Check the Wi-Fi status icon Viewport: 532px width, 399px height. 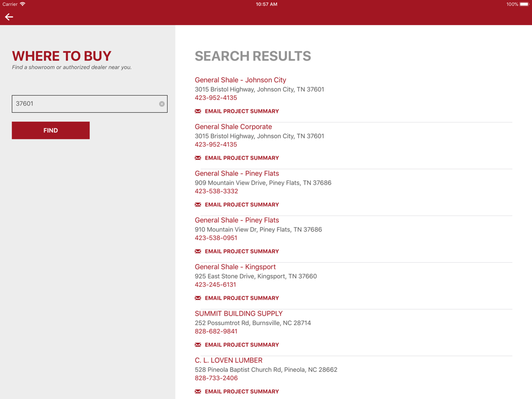[x=22, y=4]
